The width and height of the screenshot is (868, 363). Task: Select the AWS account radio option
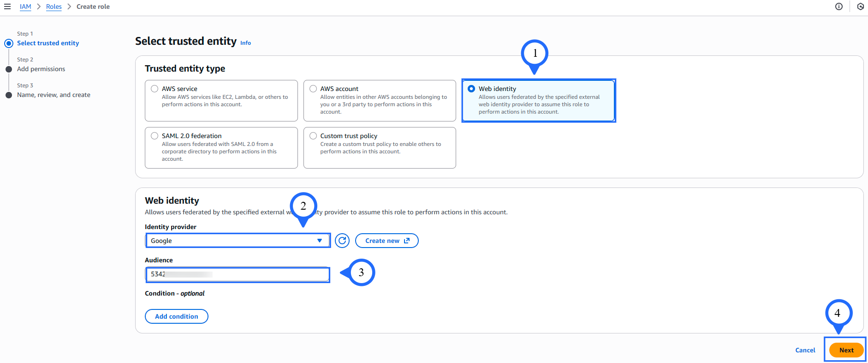coord(313,89)
